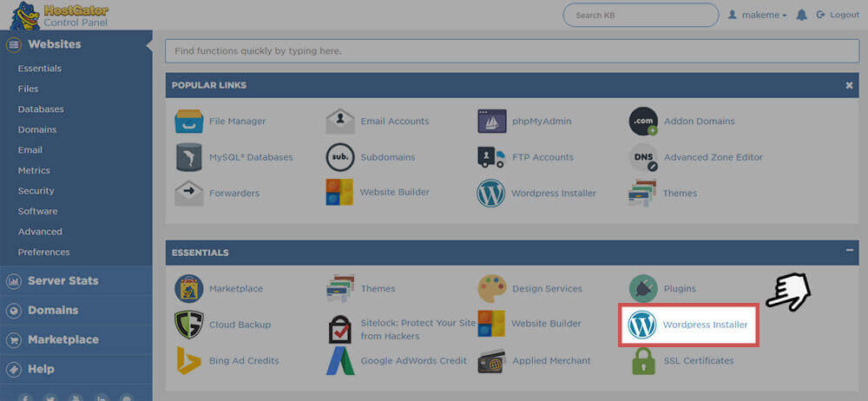Close the Popular Links panel
Screen dimensions: 868x401
click(849, 85)
